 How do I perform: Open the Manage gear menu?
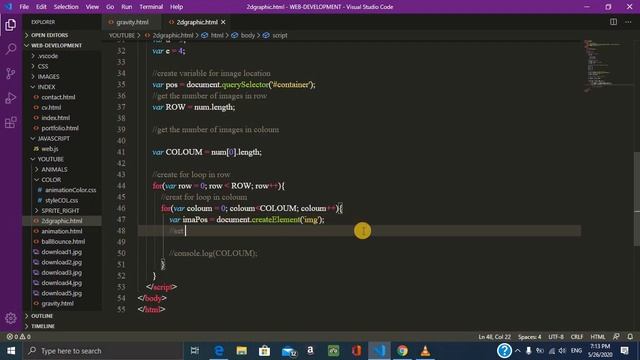point(11,318)
